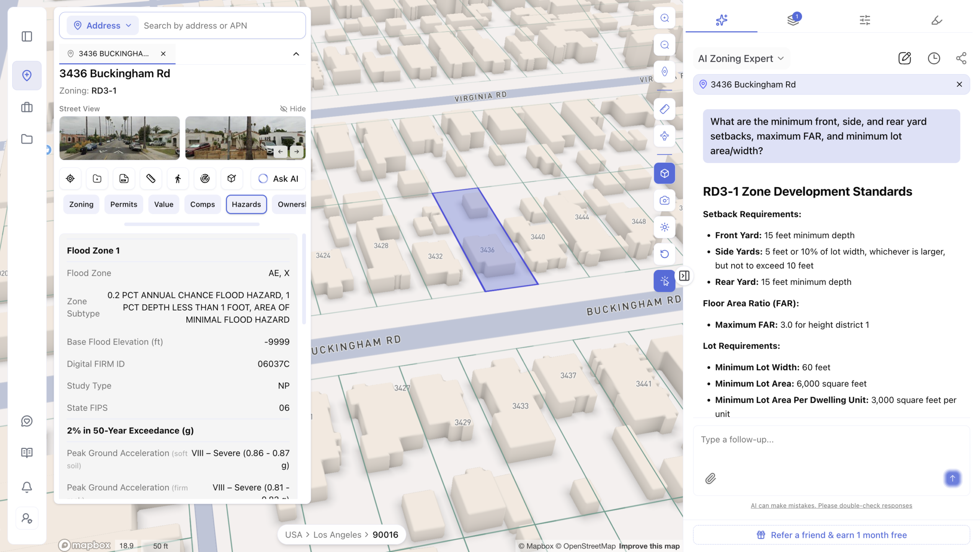Switch to the AI assistant sparkle tab
This screenshot has height=552, width=980.
(x=721, y=20)
